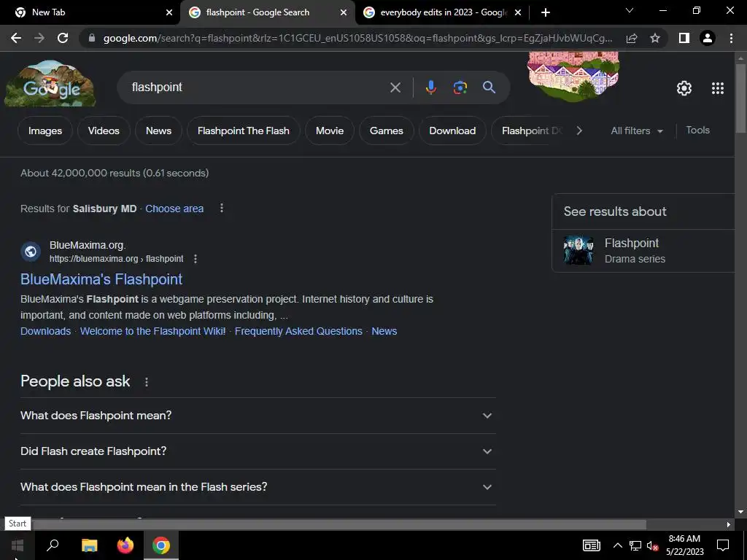Select the Games filter chip
The image size is (747, 560).
(x=387, y=131)
